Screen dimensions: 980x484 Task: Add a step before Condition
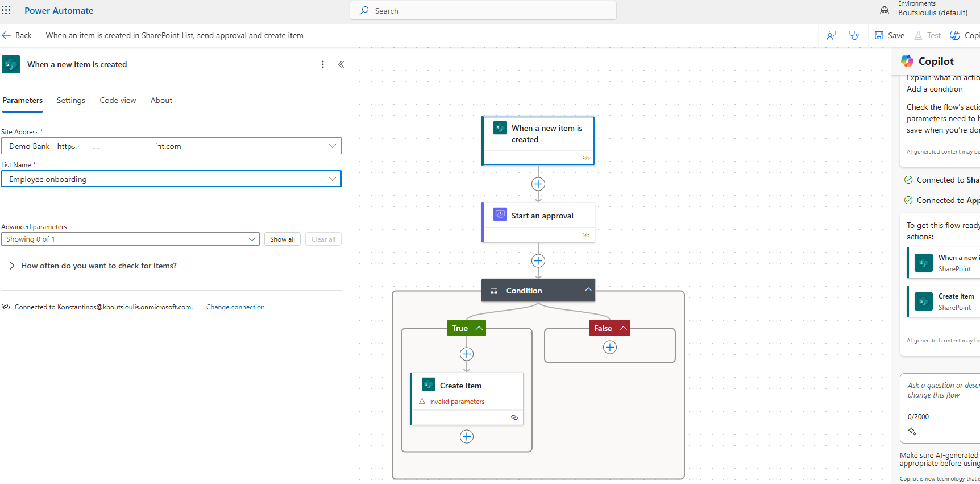point(538,261)
